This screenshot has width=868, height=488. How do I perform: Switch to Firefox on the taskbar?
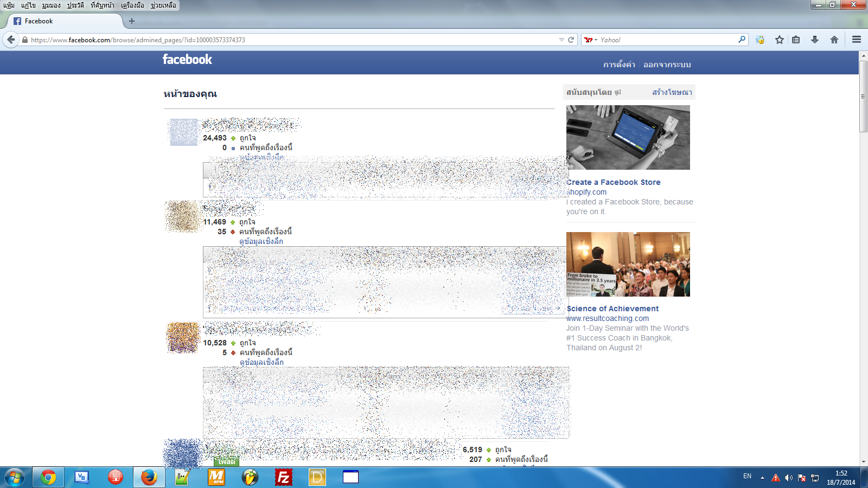149,478
